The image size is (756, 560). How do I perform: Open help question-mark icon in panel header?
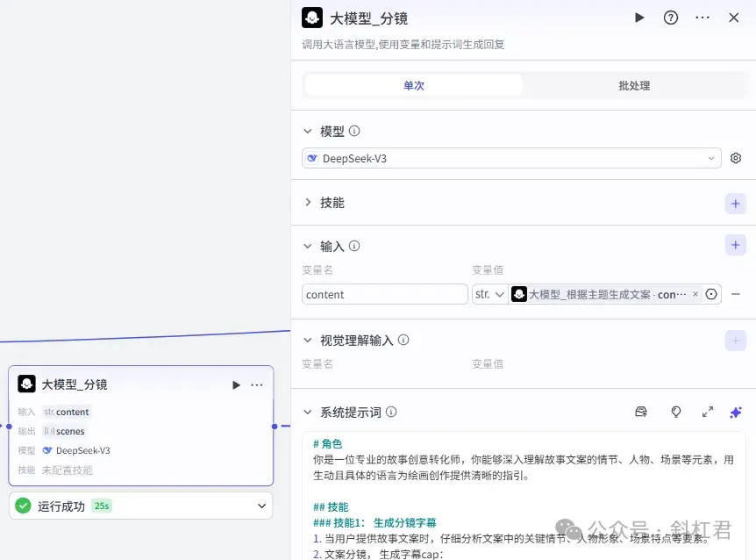671,18
